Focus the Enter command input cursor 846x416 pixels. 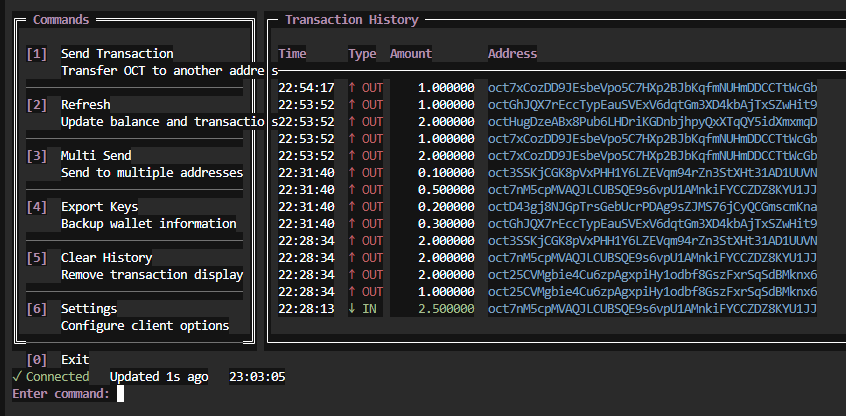tap(120, 393)
